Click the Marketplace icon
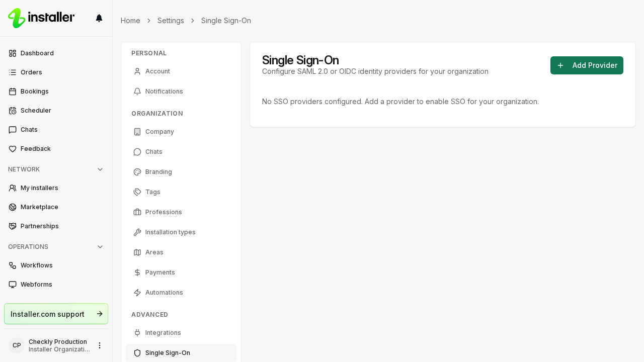The image size is (644, 362). 13,207
